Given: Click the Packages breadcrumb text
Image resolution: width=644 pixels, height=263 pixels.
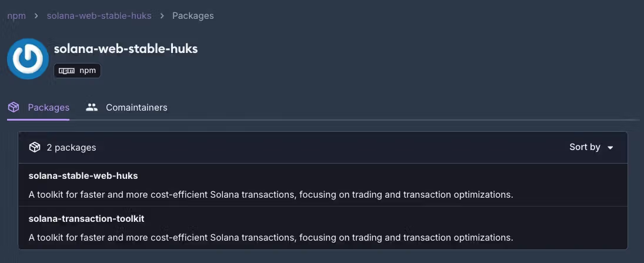Looking at the screenshot, I should click(x=193, y=16).
